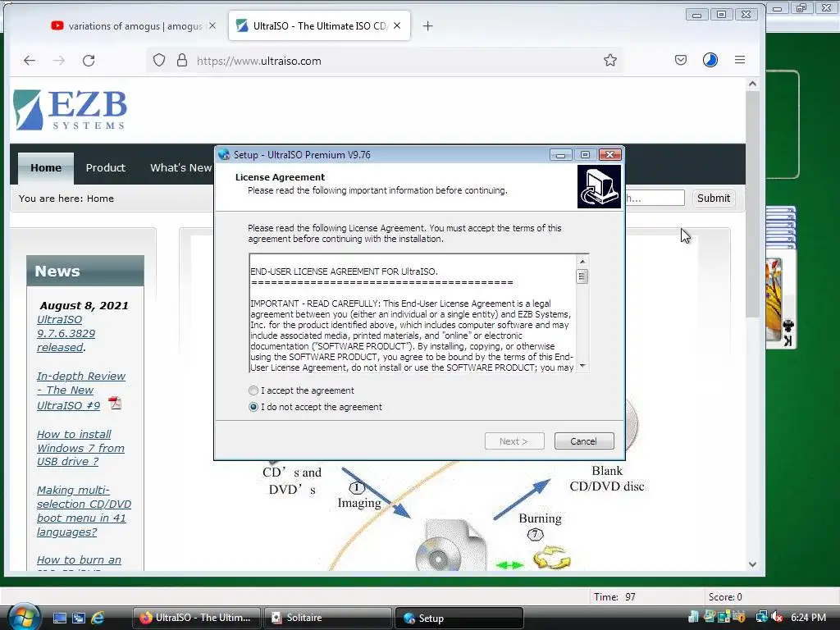The image size is (840, 630).
Task: Go back with the browser back arrow
Action: 30,61
